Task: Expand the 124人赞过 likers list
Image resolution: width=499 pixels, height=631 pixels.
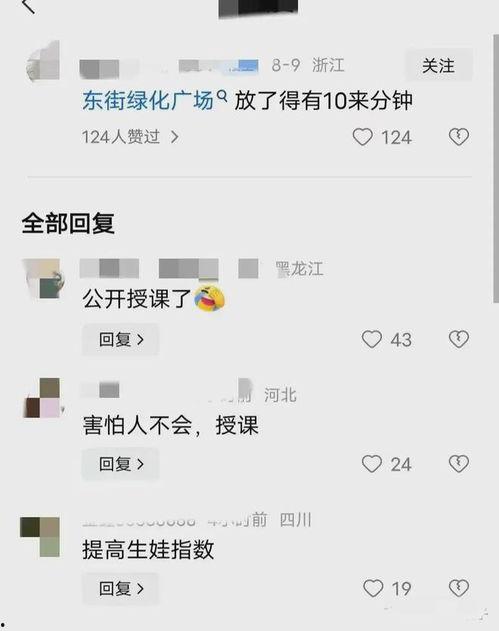Action: (x=130, y=137)
